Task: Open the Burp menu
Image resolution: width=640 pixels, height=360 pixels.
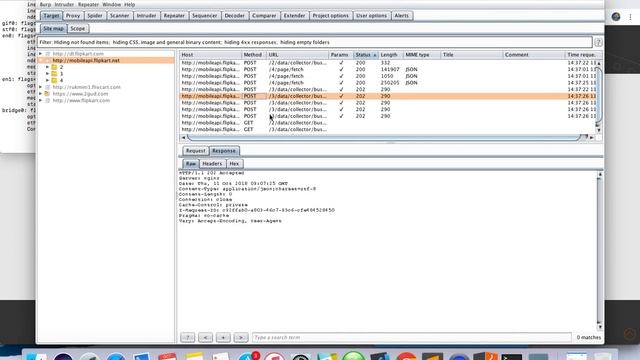Action: pos(45,4)
